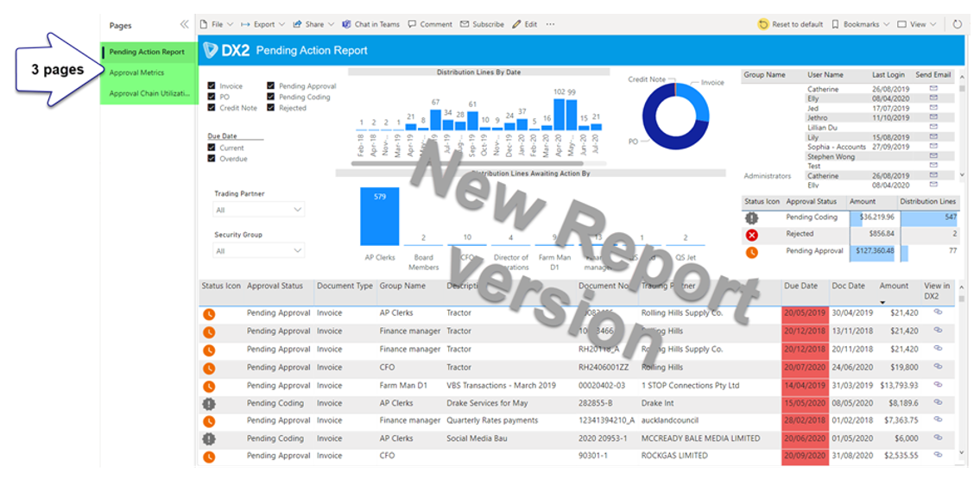Toggle the Overdue due date checkbox
The height and width of the screenshot is (479, 980).
coord(212,159)
